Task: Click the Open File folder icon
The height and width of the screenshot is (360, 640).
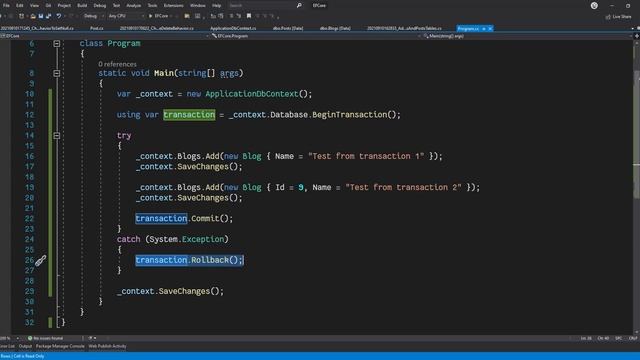Action: 33,16
